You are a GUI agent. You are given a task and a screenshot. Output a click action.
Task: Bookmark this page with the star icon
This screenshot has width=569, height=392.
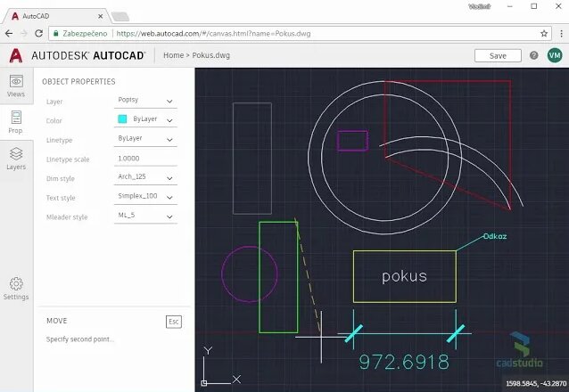click(x=544, y=34)
